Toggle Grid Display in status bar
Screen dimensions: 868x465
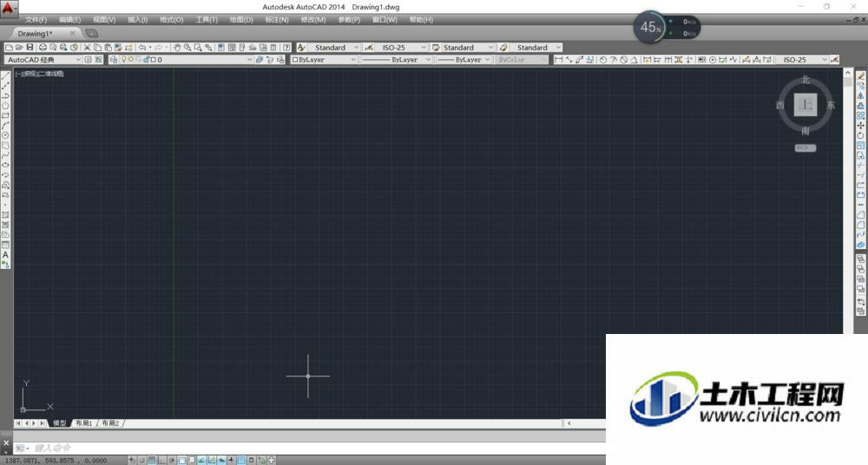151,460
